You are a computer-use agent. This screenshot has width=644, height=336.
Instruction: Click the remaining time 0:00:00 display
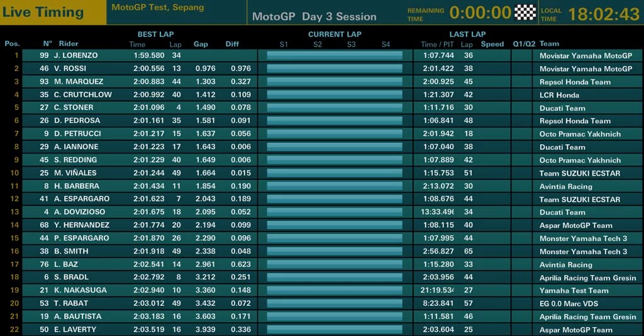480,13
